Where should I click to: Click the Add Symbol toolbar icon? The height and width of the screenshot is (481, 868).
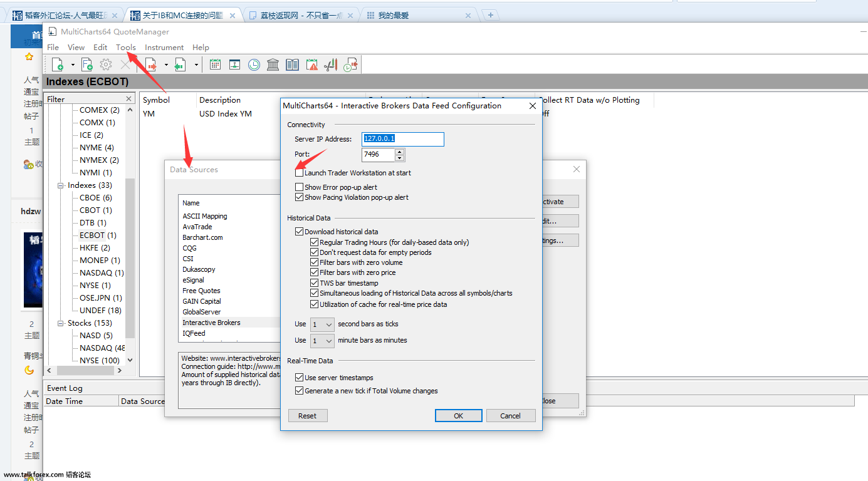[x=58, y=64]
